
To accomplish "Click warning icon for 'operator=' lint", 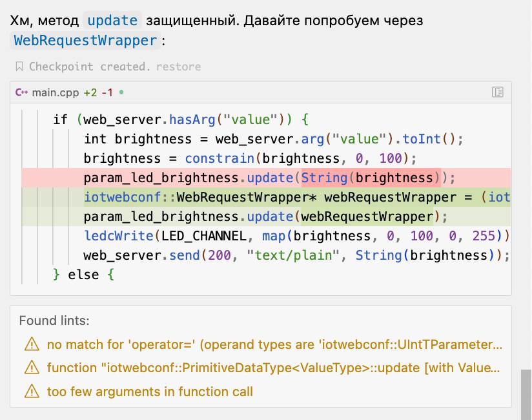I will 31,344.
